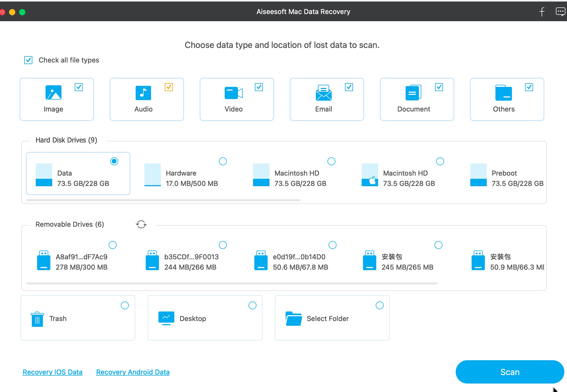Select the Desktop radio button

253,305
